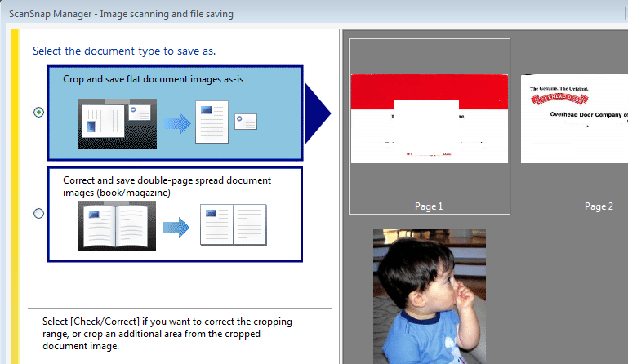Select the crop flat document radio button
The width and height of the screenshot is (628, 364).
[39, 113]
